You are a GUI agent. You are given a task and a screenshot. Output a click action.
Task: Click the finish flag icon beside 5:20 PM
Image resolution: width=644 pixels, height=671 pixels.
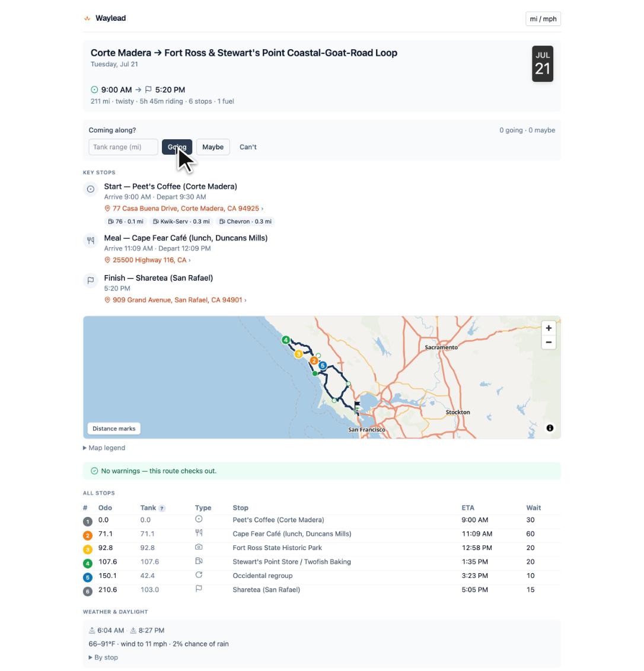pos(148,90)
